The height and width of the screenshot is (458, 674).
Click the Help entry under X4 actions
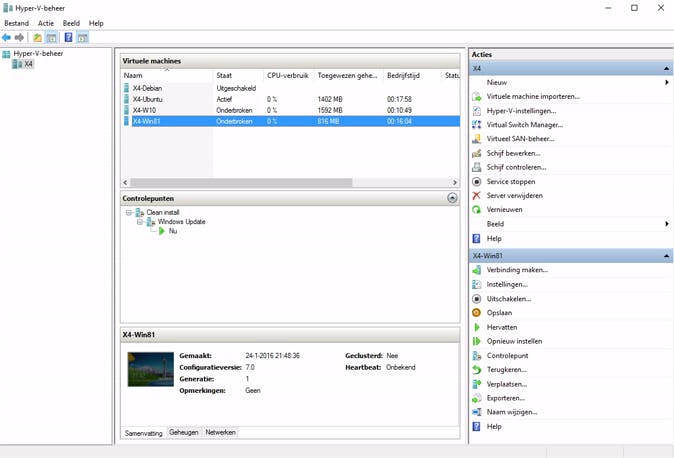(494, 239)
